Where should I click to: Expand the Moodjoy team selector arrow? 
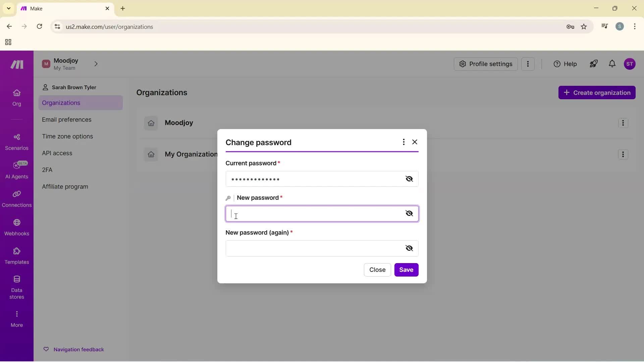(x=96, y=64)
